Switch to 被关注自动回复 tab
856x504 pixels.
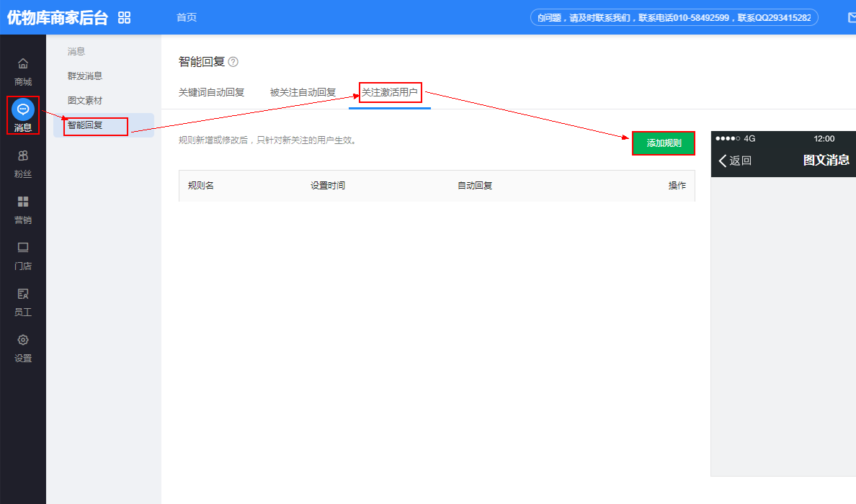pyautogui.click(x=303, y=92)
